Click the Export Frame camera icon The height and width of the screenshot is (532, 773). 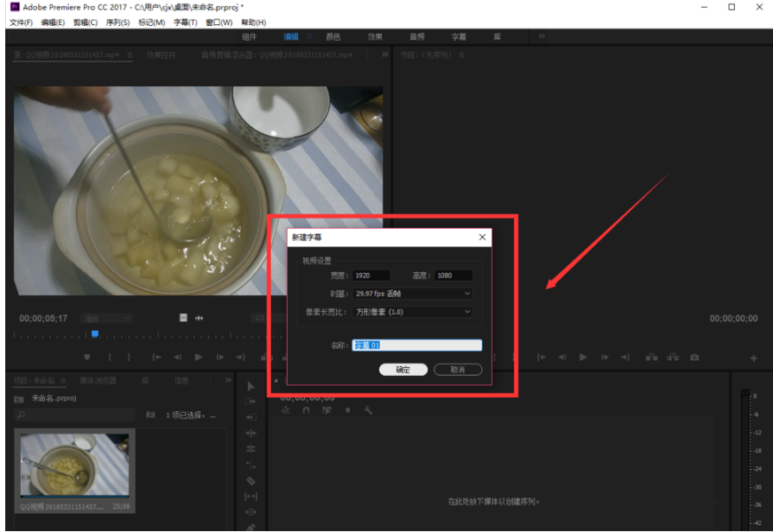pyautogui.click(x=694, y=357)
